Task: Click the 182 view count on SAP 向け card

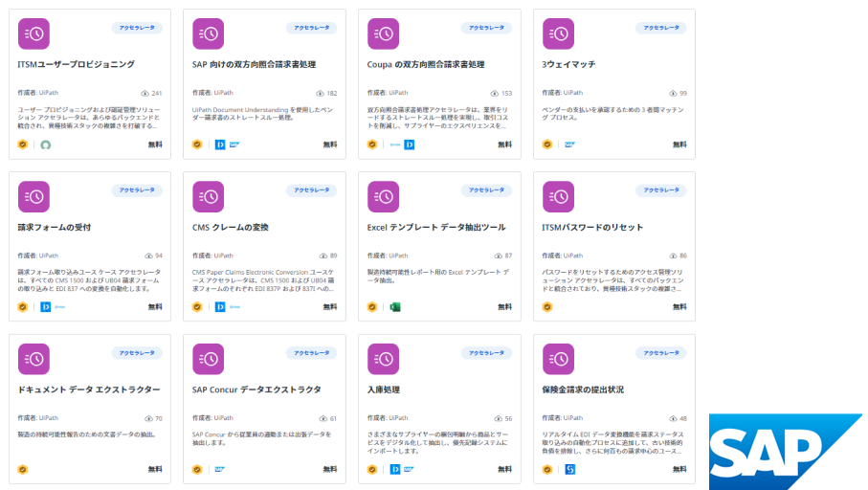Action: click(326, 93)
